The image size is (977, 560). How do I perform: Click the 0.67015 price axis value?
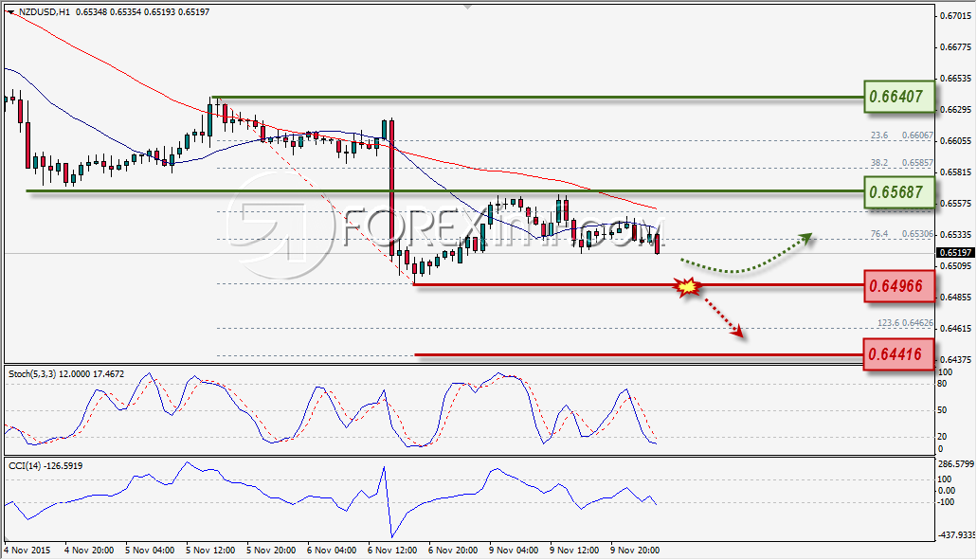pyautogui.click(x=956, y=16)
